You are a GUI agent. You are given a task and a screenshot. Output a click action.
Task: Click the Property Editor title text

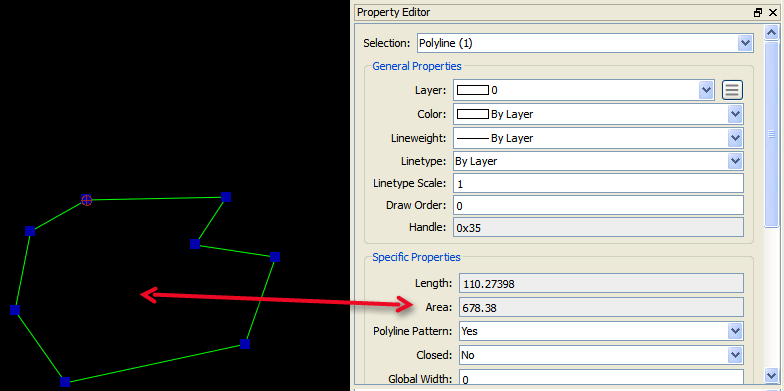[394, 12]
